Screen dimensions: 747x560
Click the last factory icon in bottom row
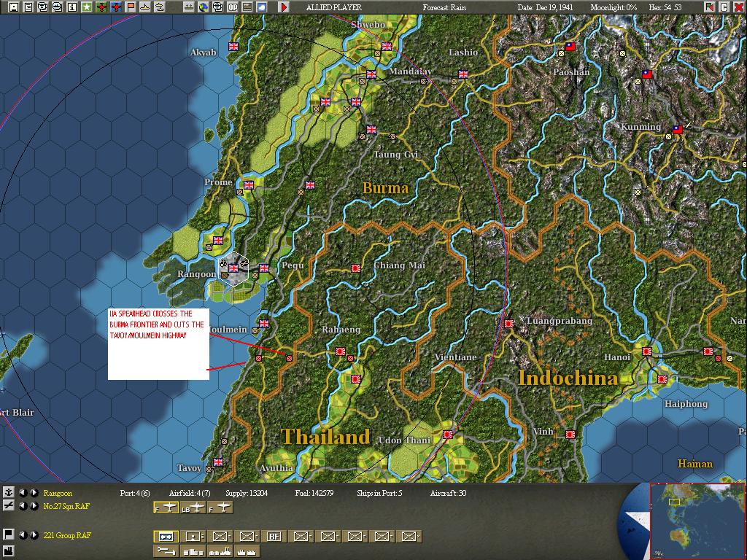point(247,551)
